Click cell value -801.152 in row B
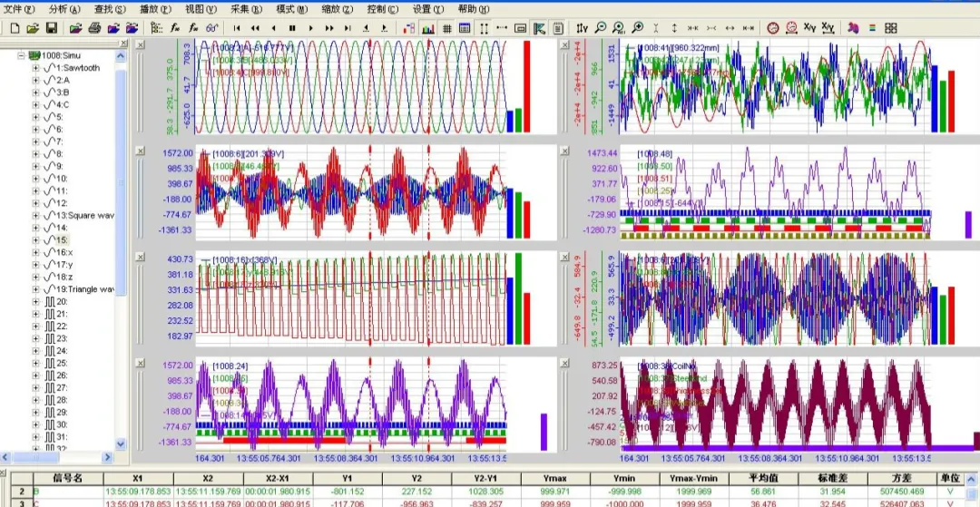Screen dimensions: 980x507 [348, 492]
